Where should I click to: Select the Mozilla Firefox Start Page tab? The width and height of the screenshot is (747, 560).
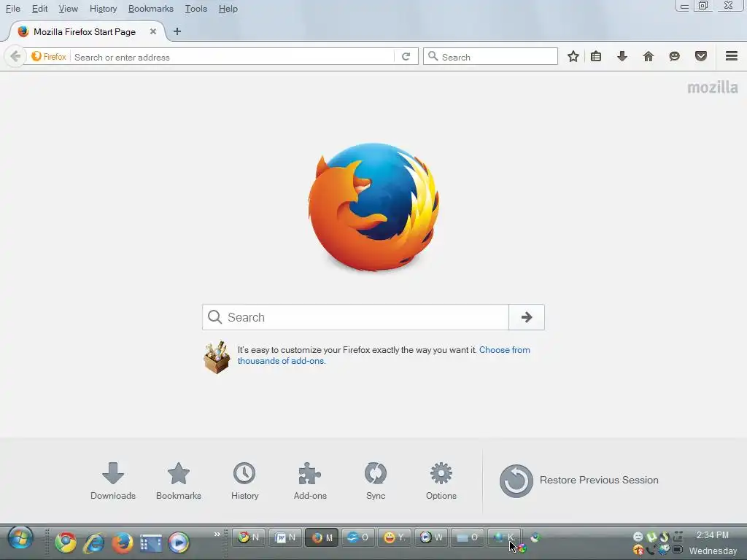click(83, 32)
